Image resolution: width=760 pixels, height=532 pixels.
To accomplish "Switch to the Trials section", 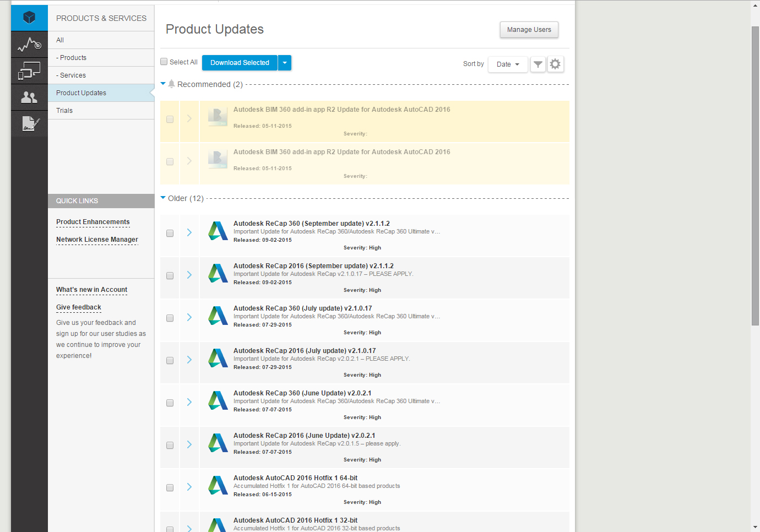I will [64, 110].
